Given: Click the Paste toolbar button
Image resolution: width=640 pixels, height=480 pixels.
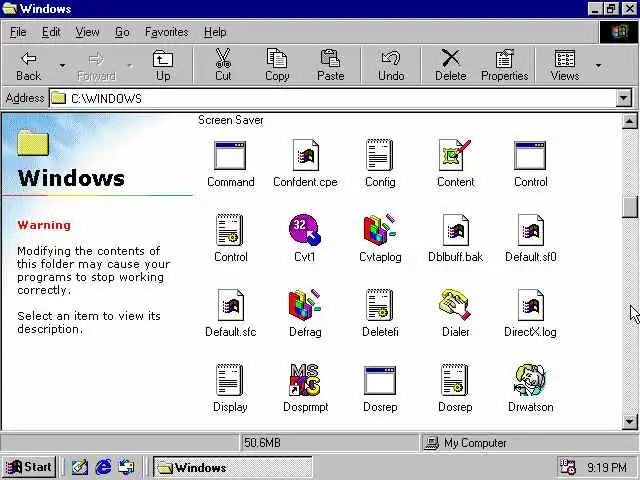Looking at the screenshot, I should pos(331,64).
